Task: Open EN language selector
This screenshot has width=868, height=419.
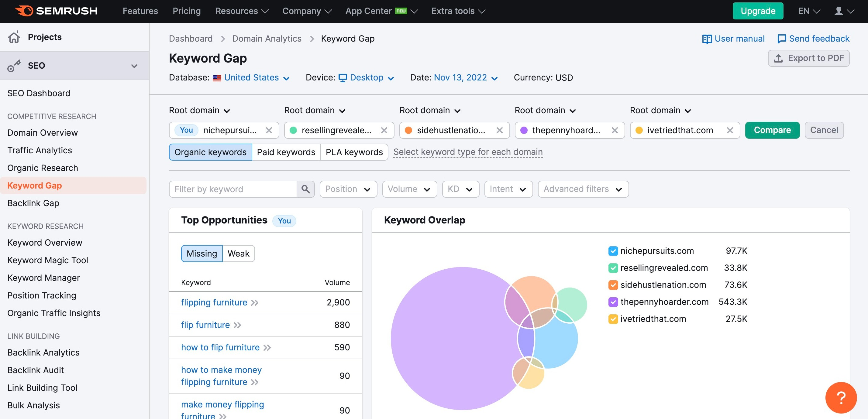Action: pyautogui.click(x=809, y=11)
